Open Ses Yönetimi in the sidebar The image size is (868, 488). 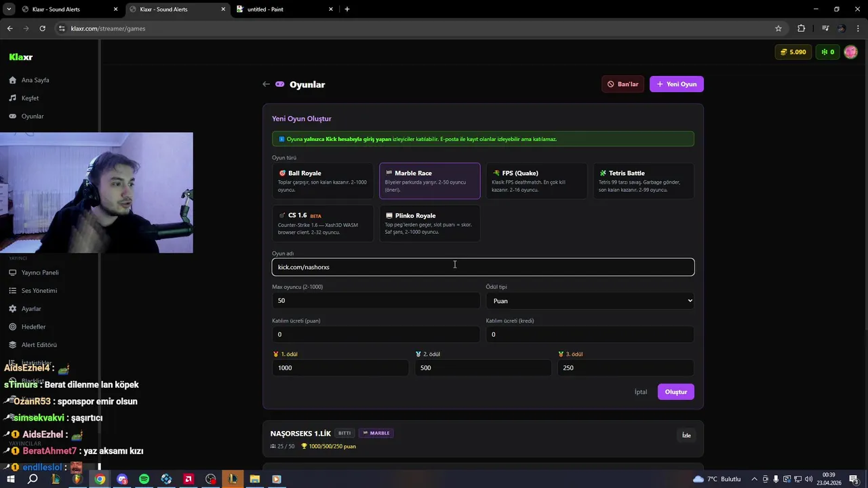(x=39, y=291)
